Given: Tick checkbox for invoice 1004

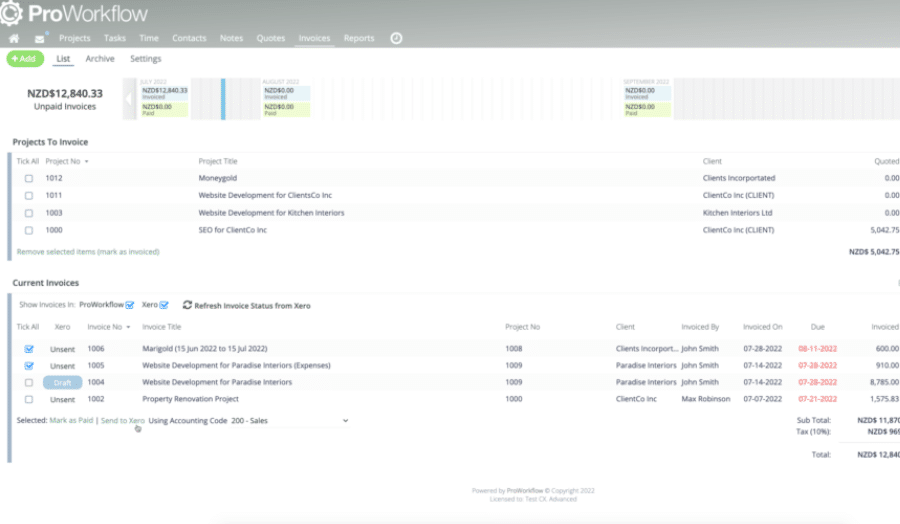Looking at the screenshot, I should 29,382.
